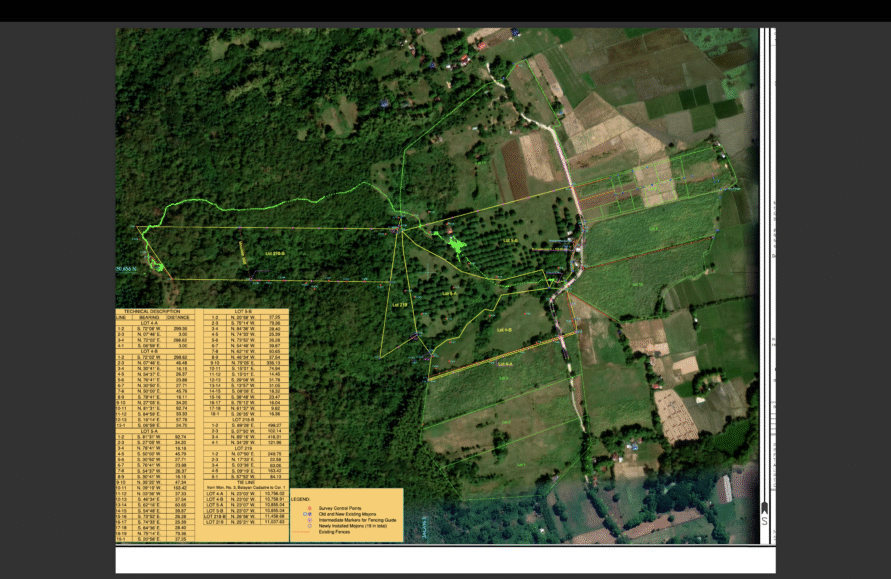Click the Survey Control Points legend symbol

pos(309,509)
